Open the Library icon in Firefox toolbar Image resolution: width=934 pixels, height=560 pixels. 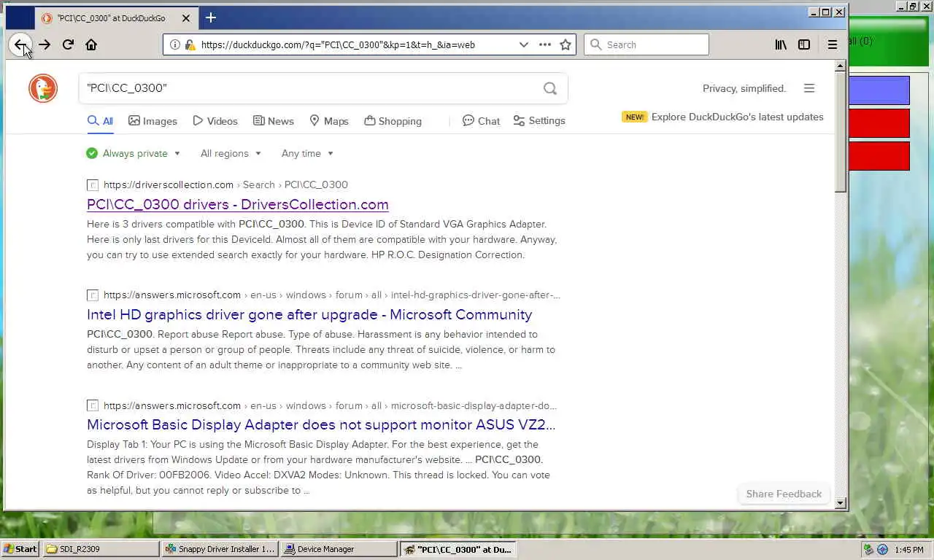[x=781, y=44]
